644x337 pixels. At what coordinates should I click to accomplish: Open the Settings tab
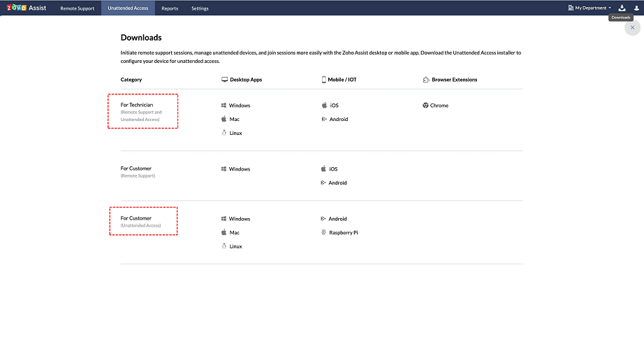click(200, 8)
